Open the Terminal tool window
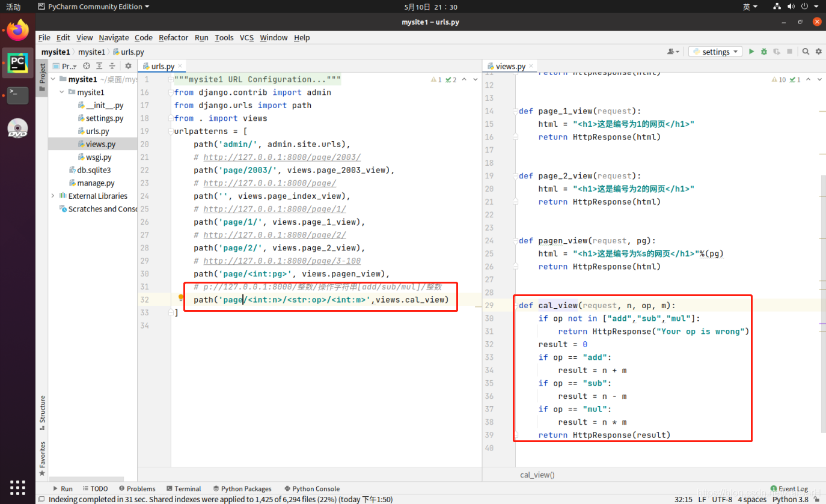The image size is (826, 504). tap(183, 488)
